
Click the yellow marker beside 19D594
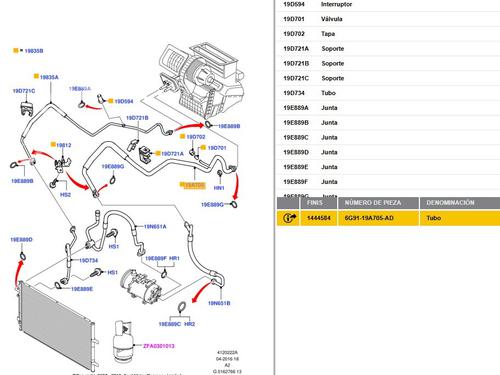(111, 101)
